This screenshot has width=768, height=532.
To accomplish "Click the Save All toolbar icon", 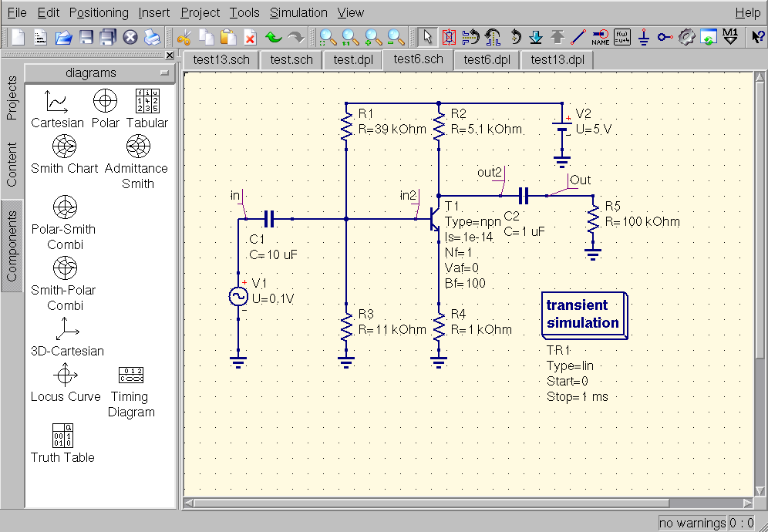I will [x=108, y=37].
